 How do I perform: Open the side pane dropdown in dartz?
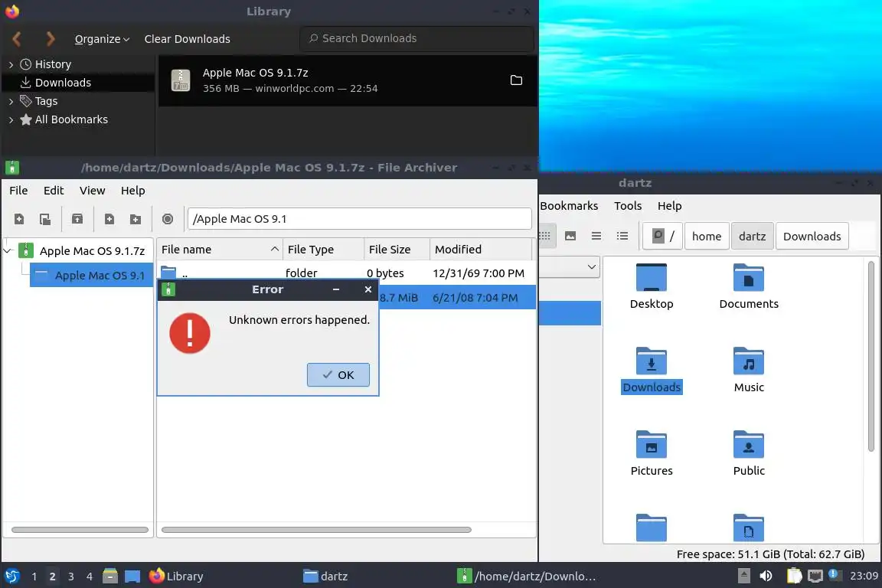click(x=591, y=266)
